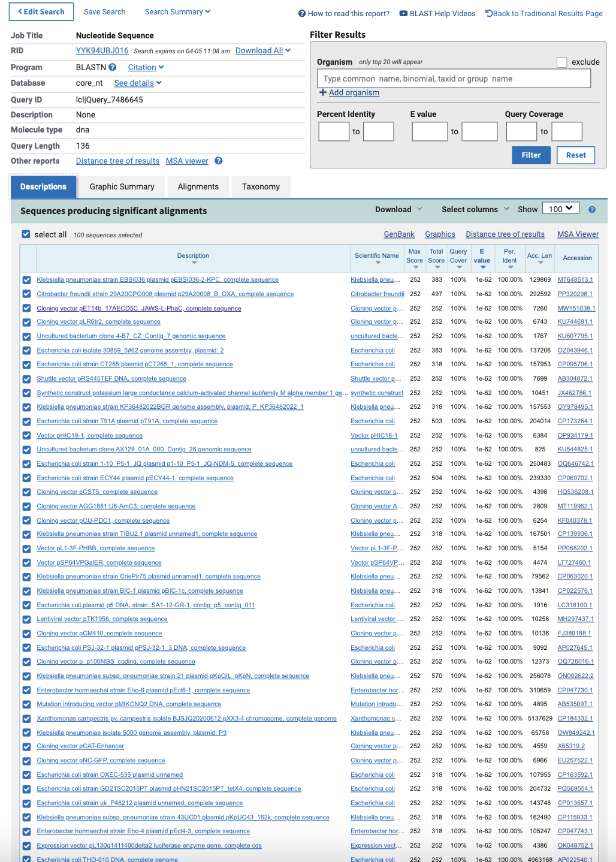Open RID link YYK94UBJ016
Screen dimensions: 616x862
102,51
